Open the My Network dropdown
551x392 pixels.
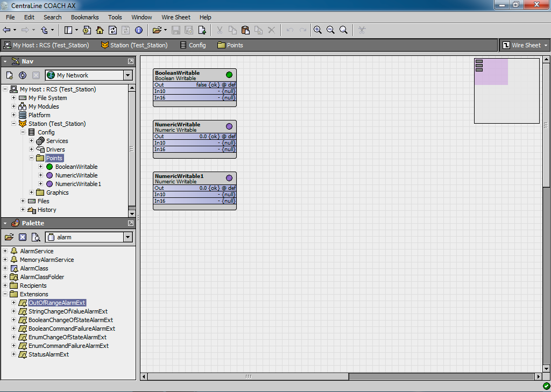coord(128,75)
